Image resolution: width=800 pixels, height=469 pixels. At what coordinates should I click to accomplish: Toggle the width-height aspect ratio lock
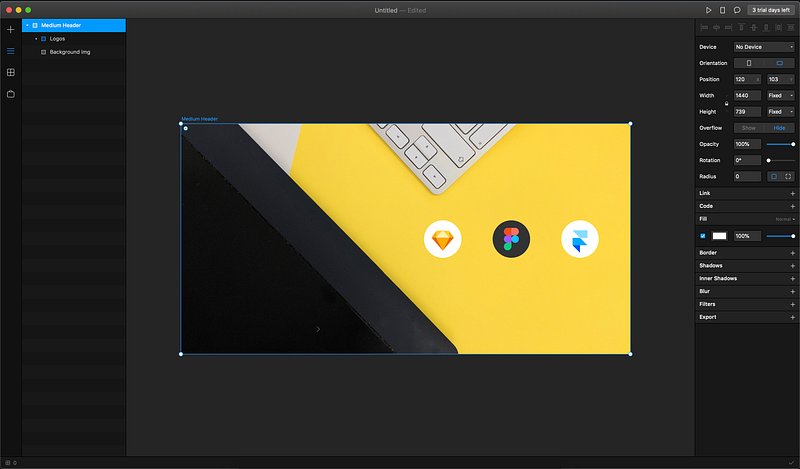[x=727, y=104]
